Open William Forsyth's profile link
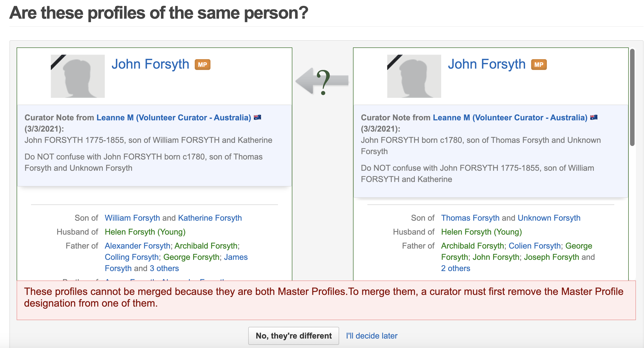The image size is (644, 348). [x=132, y=218]
